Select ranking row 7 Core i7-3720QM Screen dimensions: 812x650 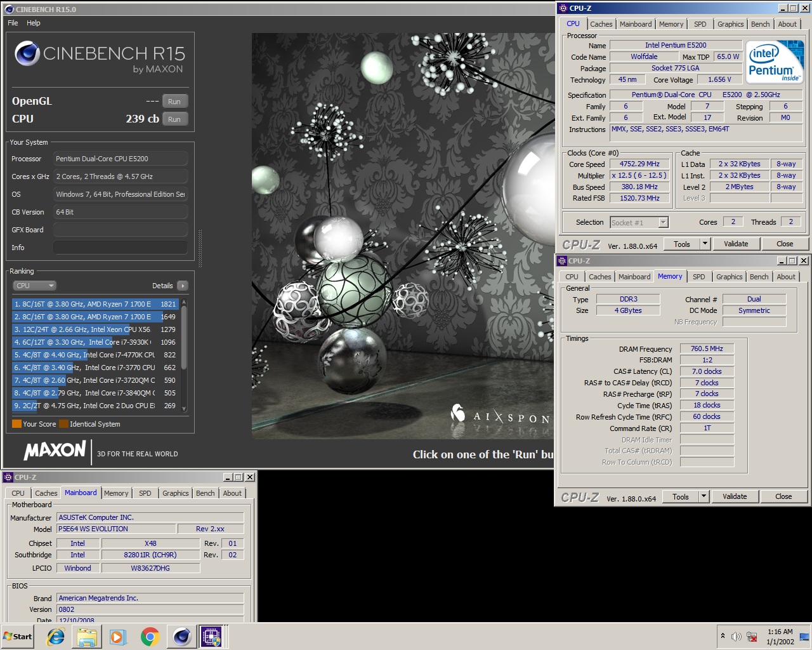(95, 380)
